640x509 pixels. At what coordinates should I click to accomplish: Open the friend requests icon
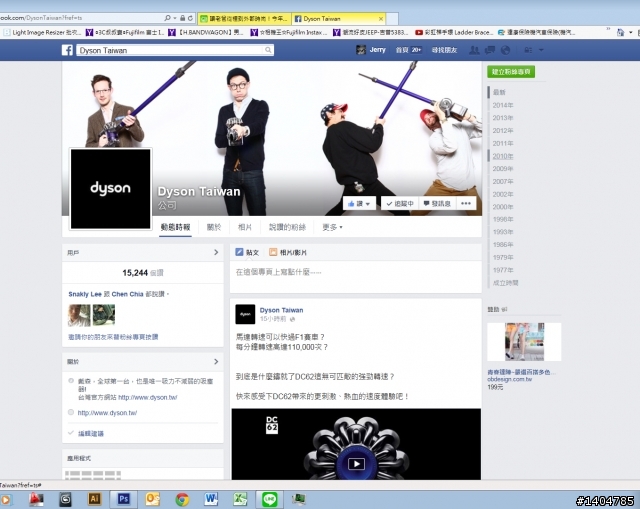474,50
